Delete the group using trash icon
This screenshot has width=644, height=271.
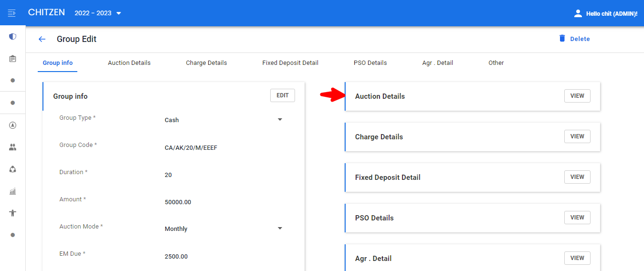(562, 39)
